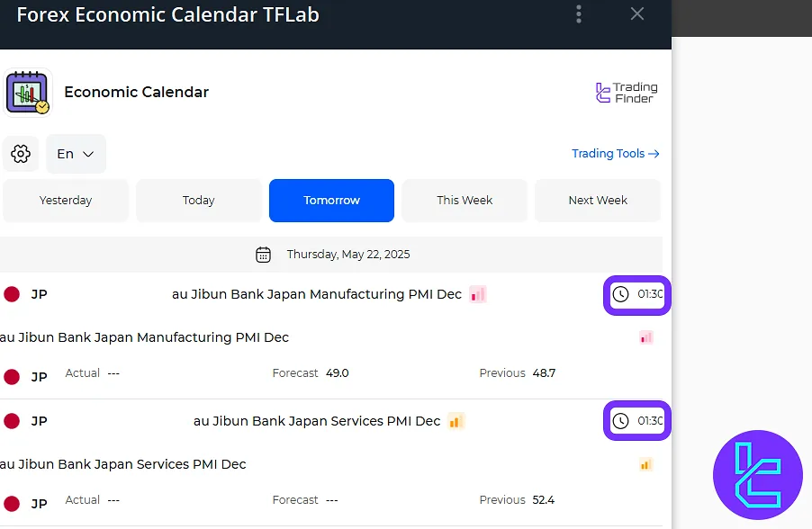
Task: Click orange impact icon beside Services PMI title
Action: [456, 421]
